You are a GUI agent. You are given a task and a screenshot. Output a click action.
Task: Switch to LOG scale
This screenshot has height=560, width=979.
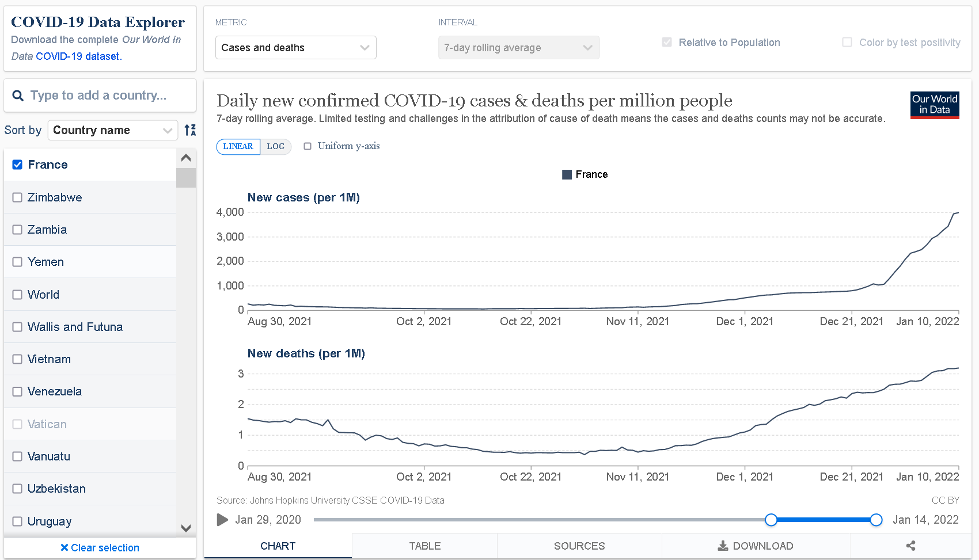(x=276, y=146)
